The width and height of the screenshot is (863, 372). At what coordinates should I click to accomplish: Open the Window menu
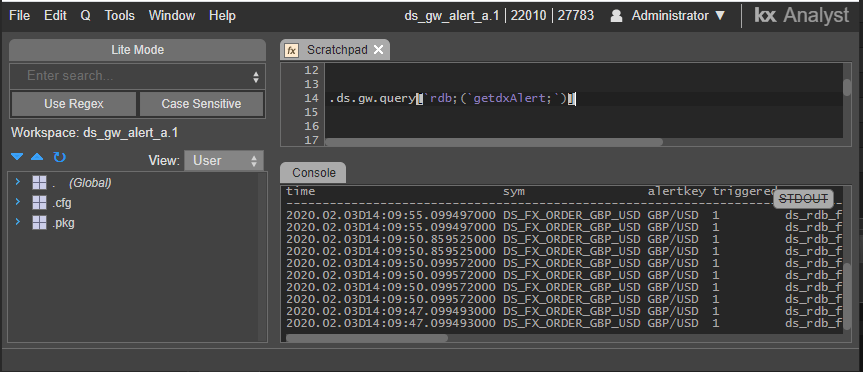tap(172, 16)
